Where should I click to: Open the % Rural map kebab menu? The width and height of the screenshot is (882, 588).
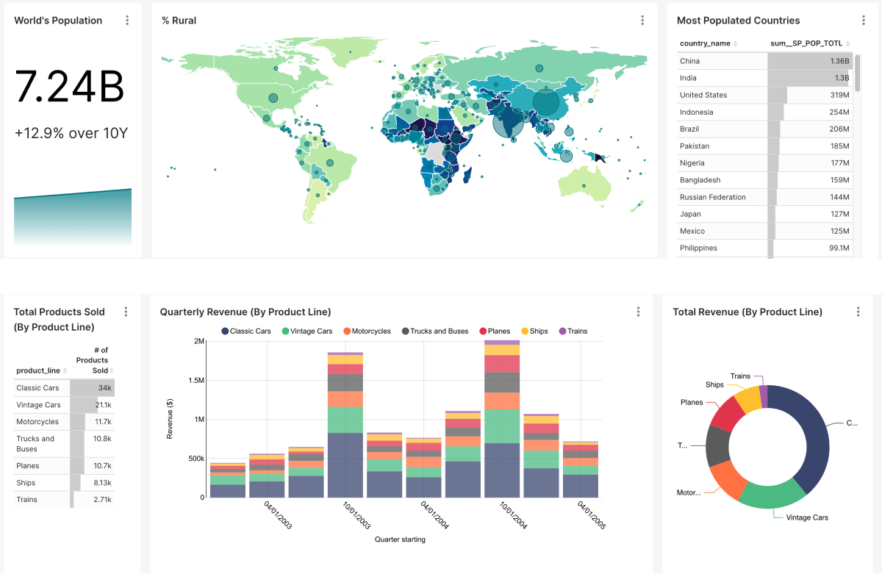(642, 21)
